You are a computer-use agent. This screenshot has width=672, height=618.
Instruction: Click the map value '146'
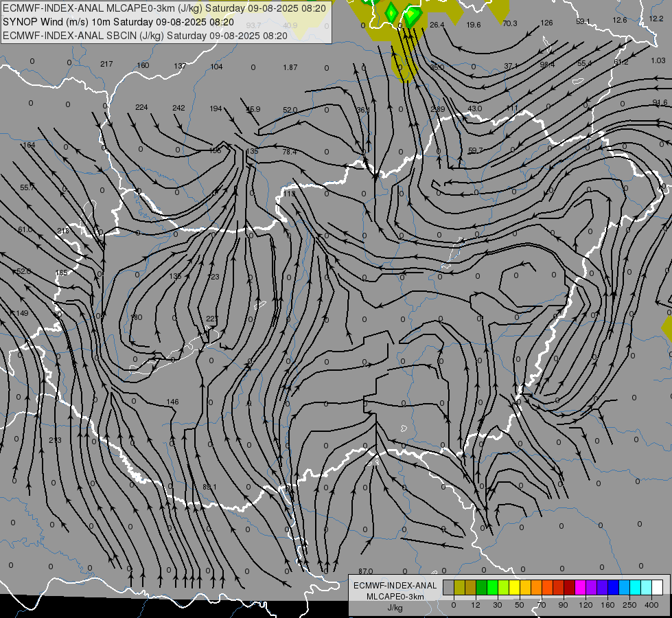point(172,402)
